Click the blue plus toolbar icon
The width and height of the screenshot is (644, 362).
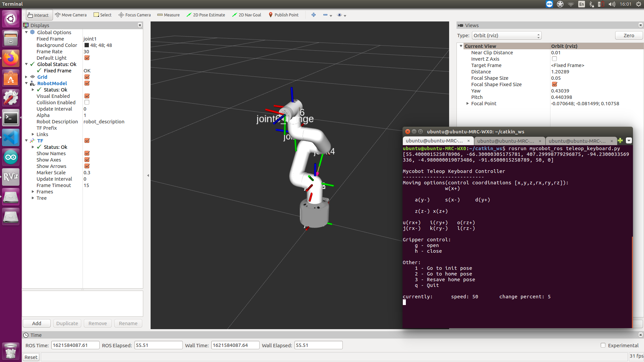point(313,15)
